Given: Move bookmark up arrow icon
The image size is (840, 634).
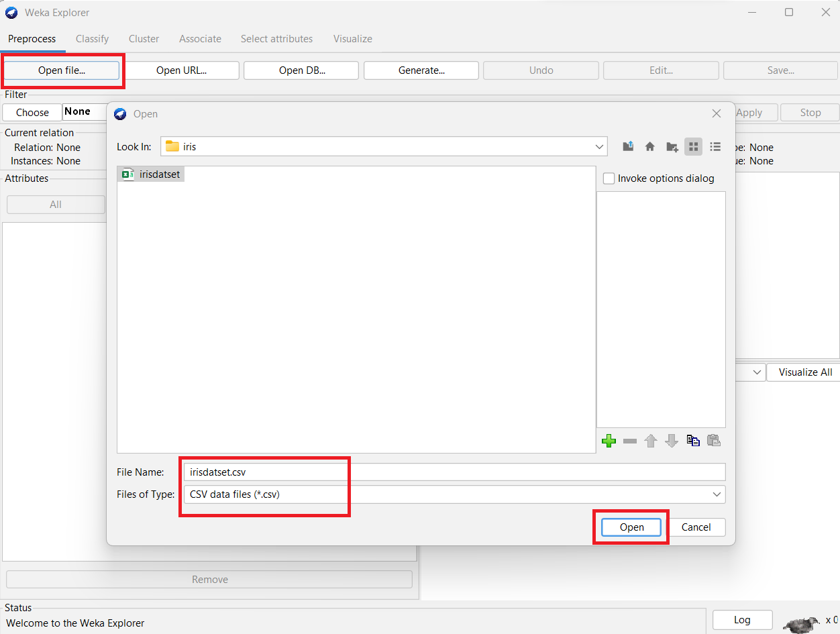Looking at the screenshot, I should point(650,441).
